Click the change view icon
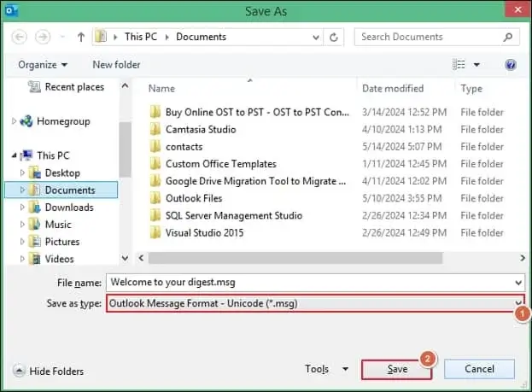532x392 pixels. 460,65
